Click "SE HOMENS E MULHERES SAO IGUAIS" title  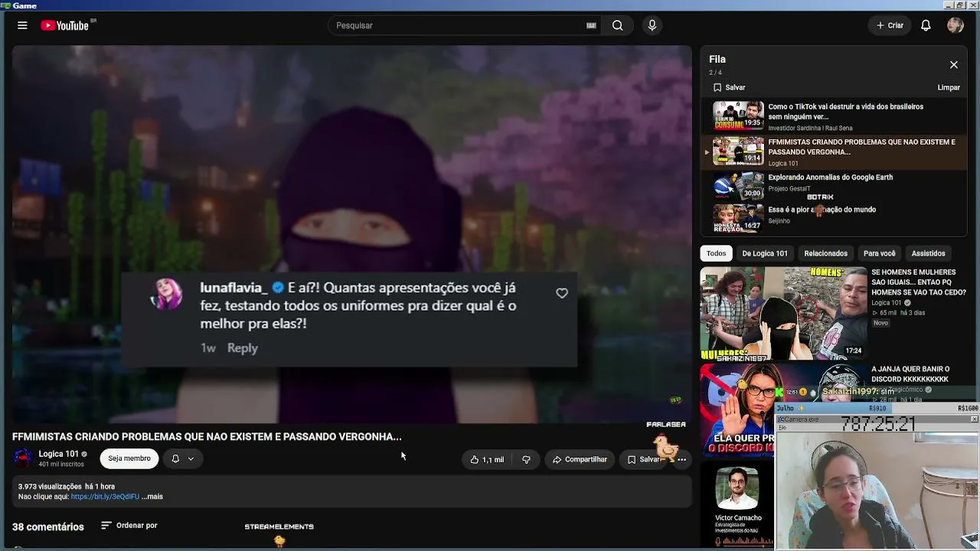(918, 282)
